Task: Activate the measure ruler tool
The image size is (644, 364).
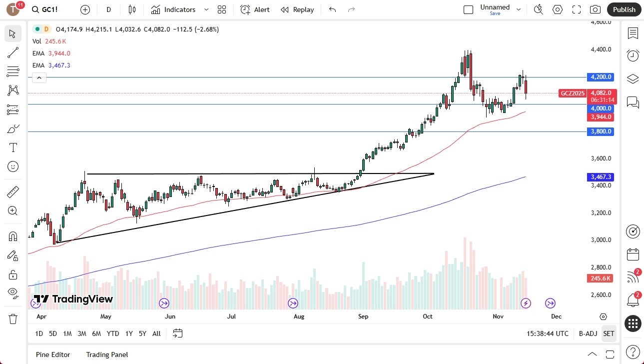Action: click(12, 191)
